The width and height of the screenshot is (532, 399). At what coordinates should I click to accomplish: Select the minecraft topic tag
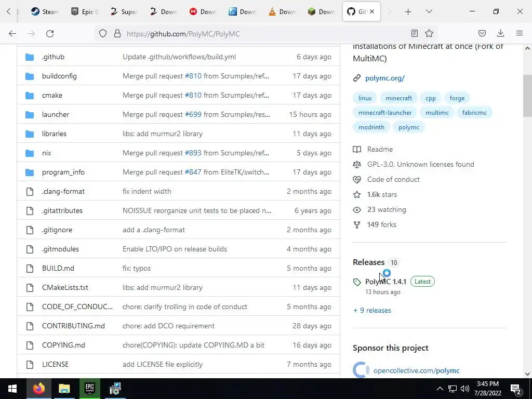click(398, 98)
